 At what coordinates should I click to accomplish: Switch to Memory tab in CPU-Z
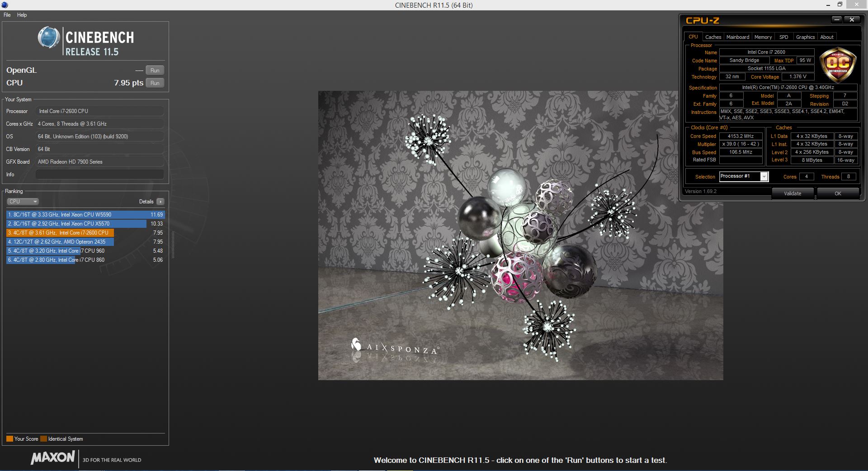point(763,37)
